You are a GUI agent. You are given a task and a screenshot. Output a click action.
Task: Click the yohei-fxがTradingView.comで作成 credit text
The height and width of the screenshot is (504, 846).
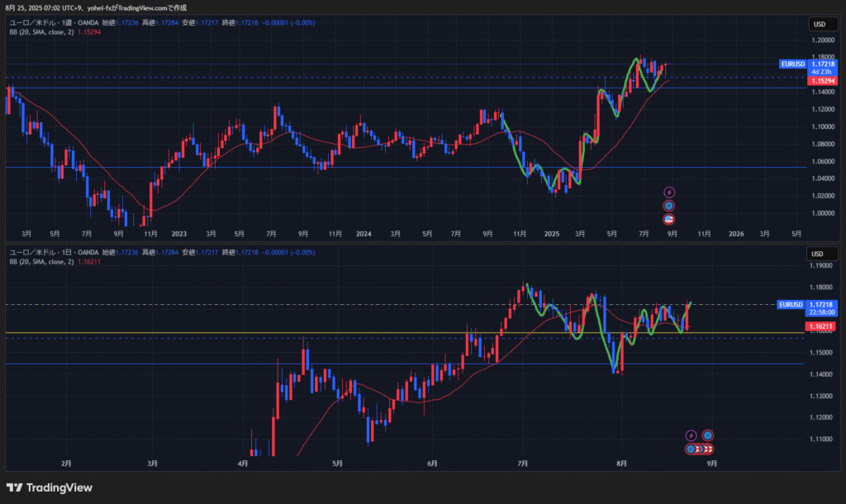click(x=137, y=8)
